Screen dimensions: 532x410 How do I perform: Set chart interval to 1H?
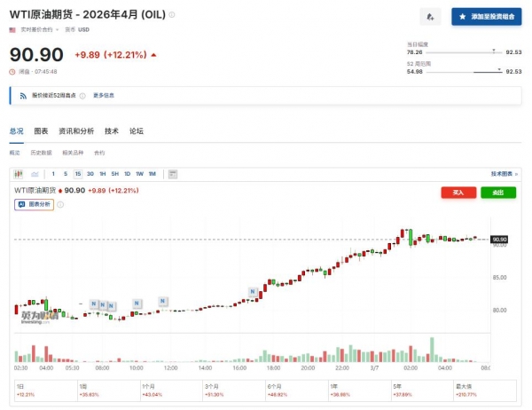point(103,174)
